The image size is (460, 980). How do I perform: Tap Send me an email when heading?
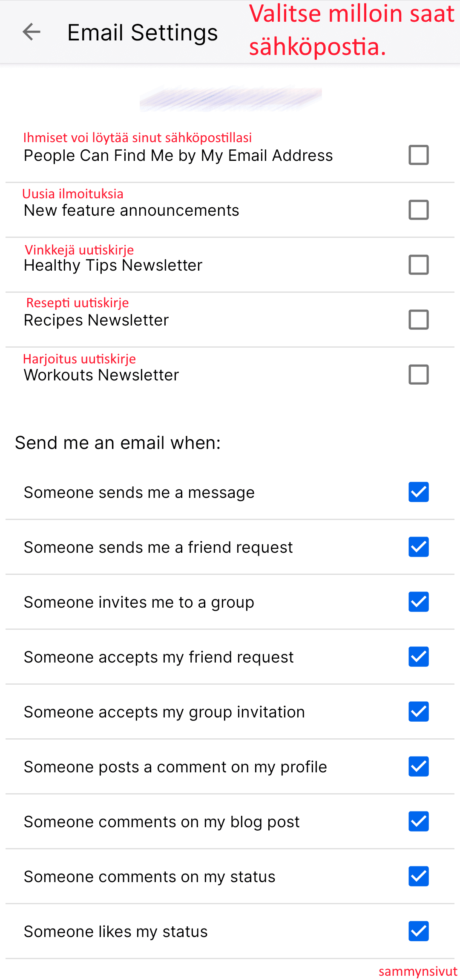pyautogui.click(x=118, y=443)
